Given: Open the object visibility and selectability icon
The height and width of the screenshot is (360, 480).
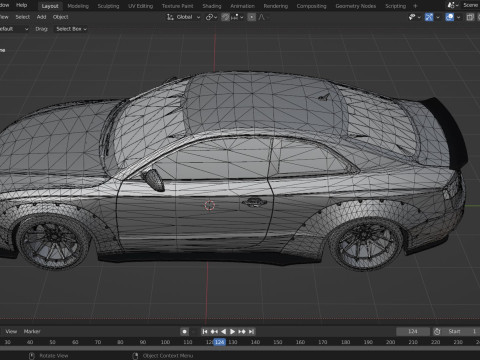Looking at the screenshot, I should pyautogui.click(x=412, y=17).
